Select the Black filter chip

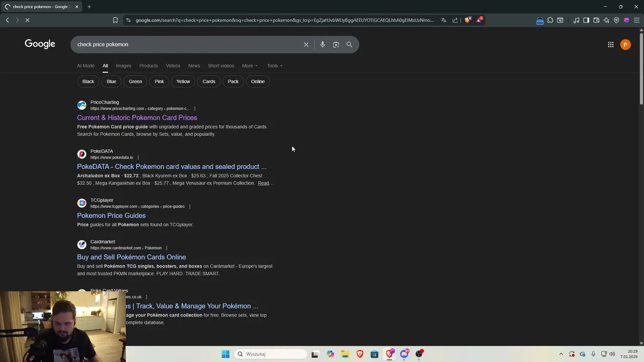click(88, 81)
